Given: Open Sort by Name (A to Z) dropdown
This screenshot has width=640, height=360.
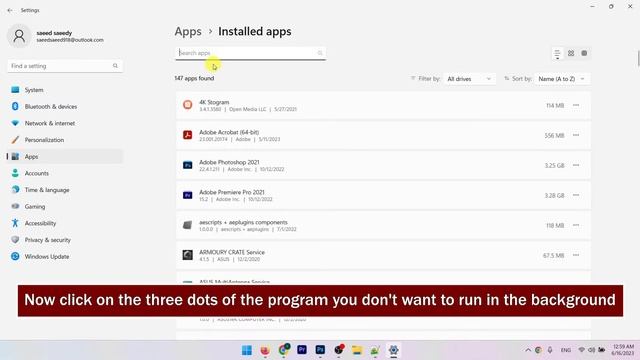Looking at the screenshot, I should [x=562, y=79].
